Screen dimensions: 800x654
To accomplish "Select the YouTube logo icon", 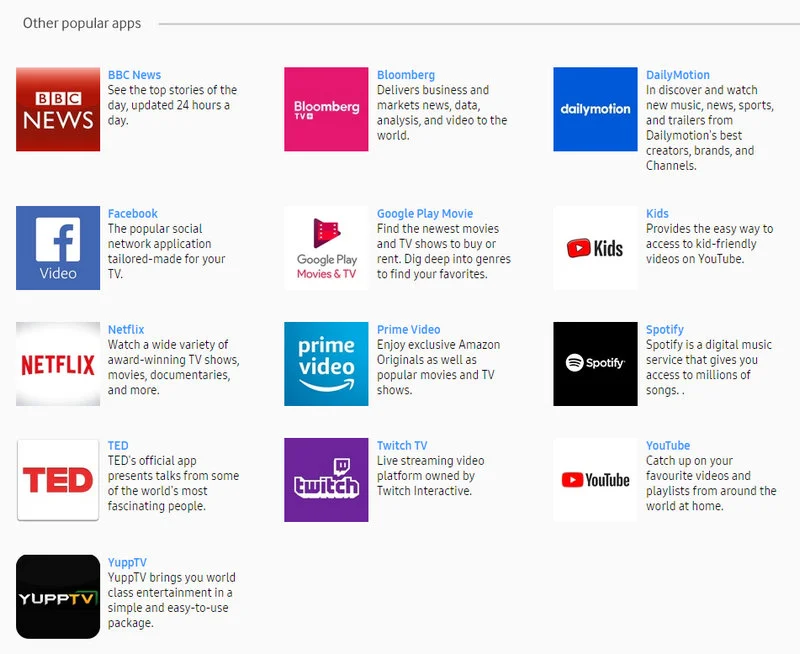I will [x=595, y=480].
